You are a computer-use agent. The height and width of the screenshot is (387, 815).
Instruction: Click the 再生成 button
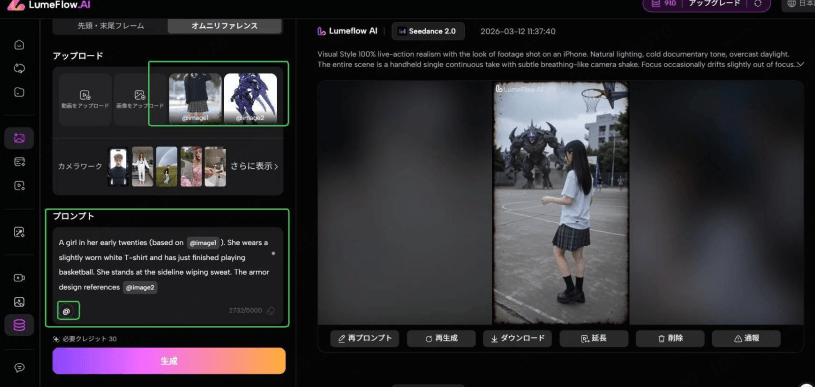click(441, 338)
